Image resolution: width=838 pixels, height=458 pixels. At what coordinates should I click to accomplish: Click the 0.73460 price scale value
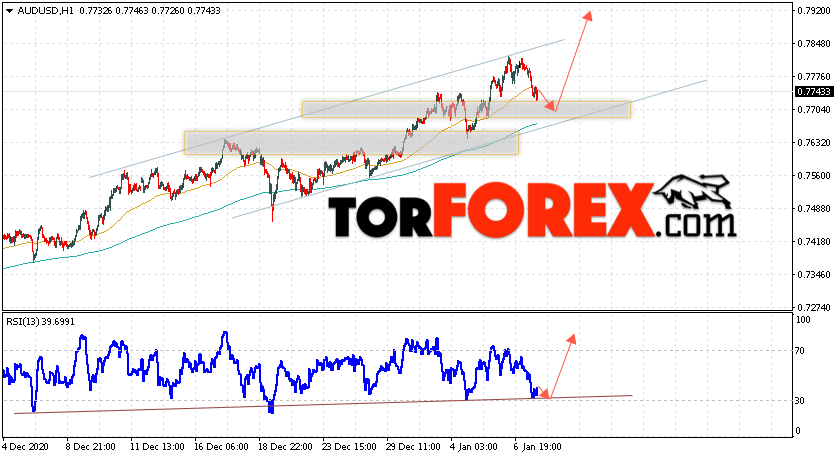(813, 275)
